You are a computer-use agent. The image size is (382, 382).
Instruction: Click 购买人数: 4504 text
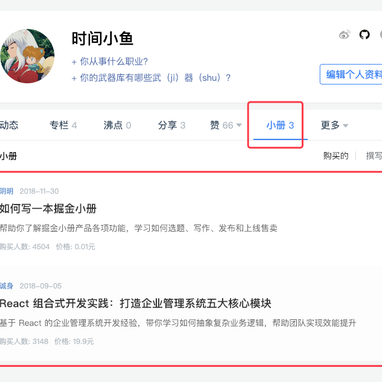coord(25,247)
